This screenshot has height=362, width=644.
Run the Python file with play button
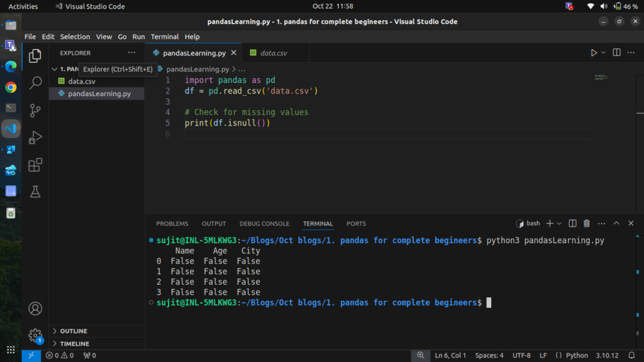593,53
